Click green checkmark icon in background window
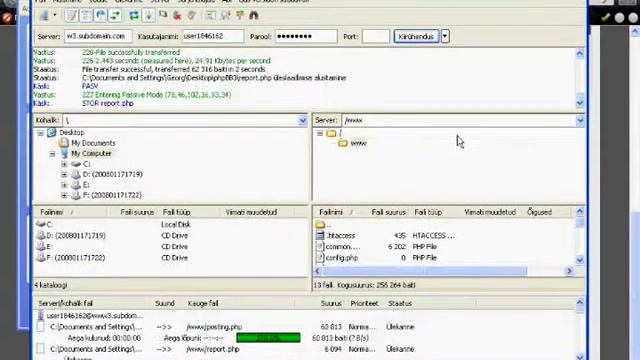This screenshot has height=360, width=640. coord(605,17)
